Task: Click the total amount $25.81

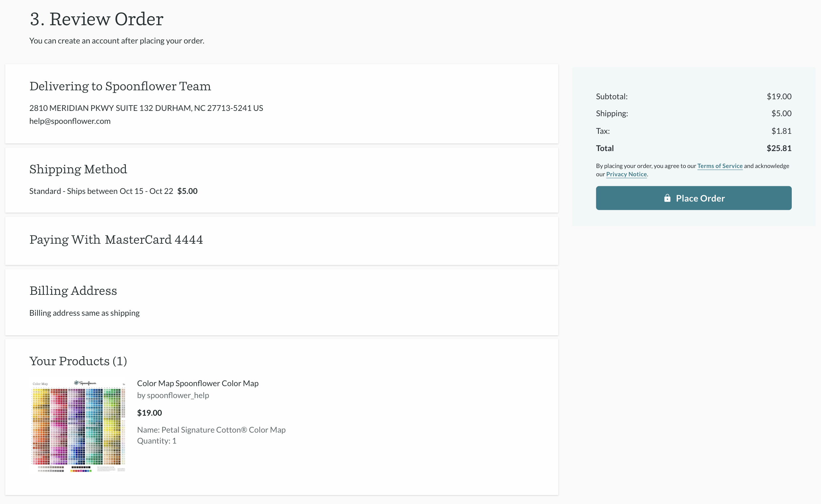Action: tap(779, 148)
